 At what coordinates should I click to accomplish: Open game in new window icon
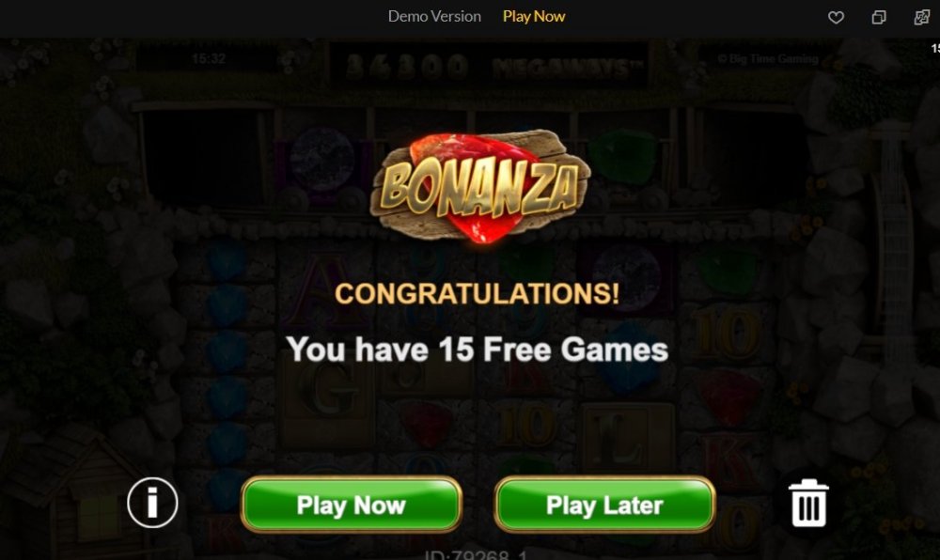878,17
